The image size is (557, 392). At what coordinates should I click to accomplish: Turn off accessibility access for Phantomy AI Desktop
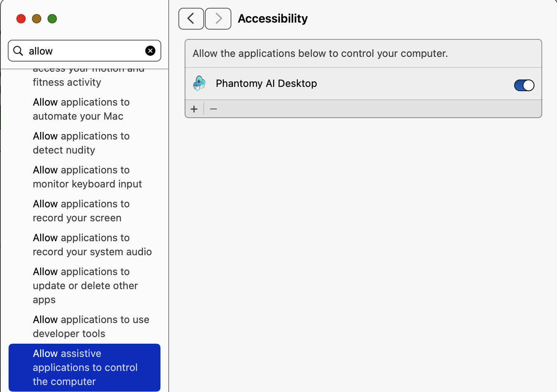coord(524,85)
